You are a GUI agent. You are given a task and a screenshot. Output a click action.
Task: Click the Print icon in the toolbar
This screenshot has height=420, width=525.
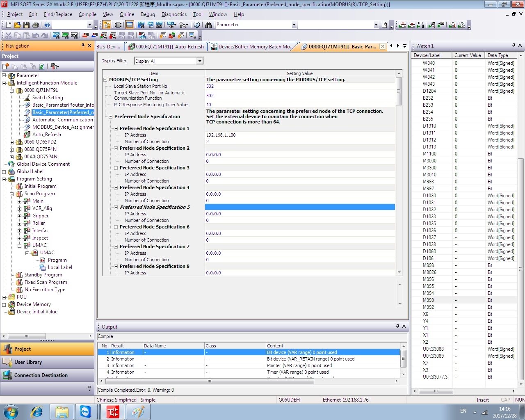(x=36, y=25)
